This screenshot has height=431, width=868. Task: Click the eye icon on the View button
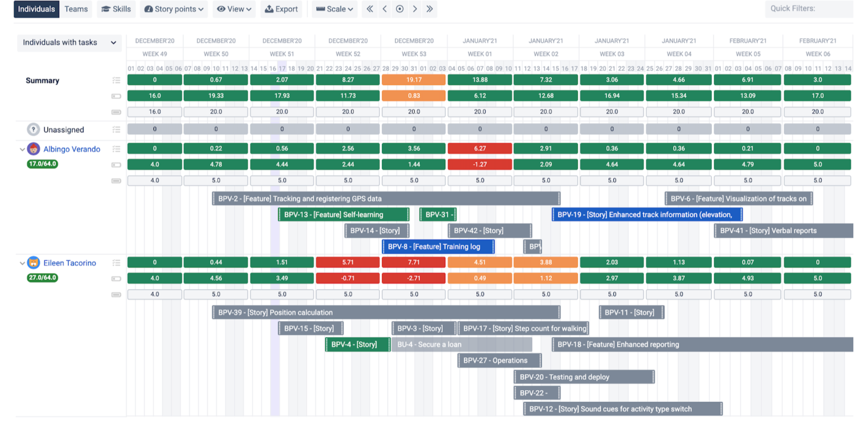(220, 9)
